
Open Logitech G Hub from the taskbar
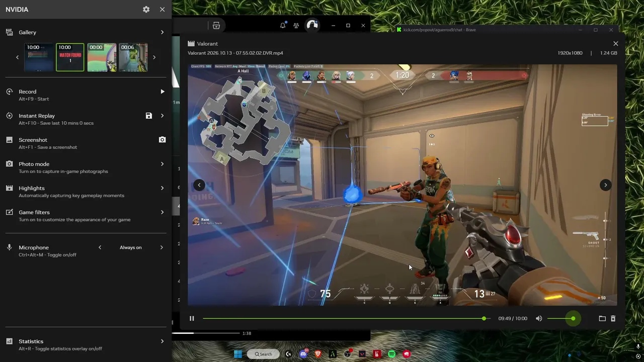pos(288,354)
